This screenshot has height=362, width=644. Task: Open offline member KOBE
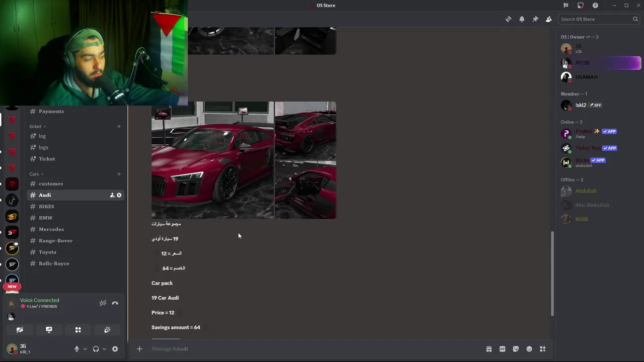click(x=600, y=219)
